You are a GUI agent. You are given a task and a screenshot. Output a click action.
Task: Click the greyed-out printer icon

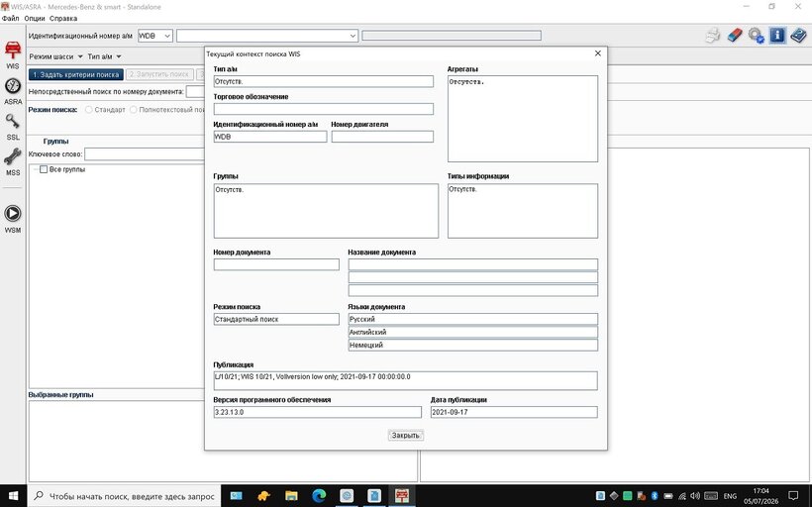pyautogui.click(x=713, y=36)
